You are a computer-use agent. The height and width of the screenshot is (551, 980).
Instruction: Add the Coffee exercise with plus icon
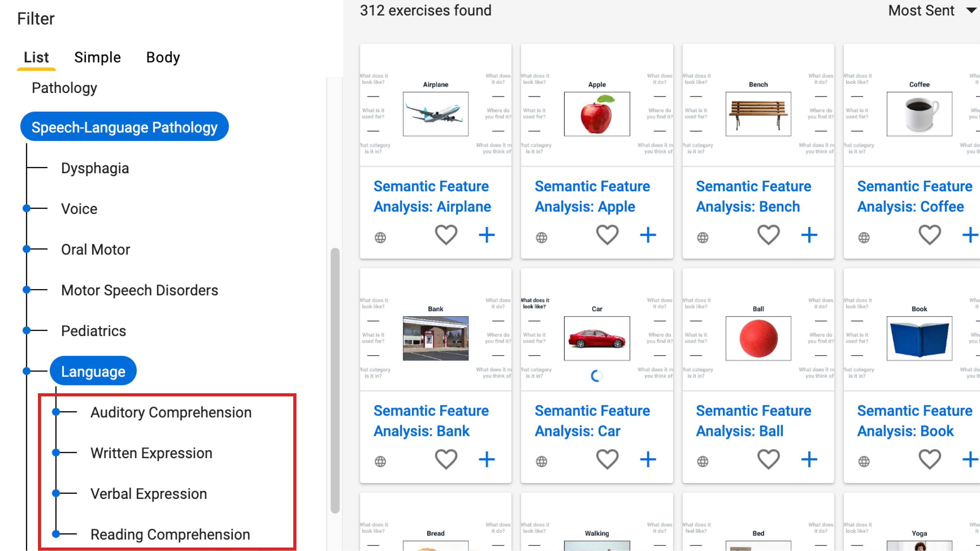click(x=971, y=235)
